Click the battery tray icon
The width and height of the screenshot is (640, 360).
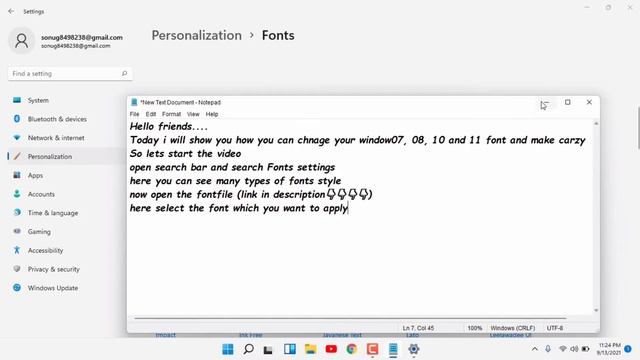click(x=586, y=349)
